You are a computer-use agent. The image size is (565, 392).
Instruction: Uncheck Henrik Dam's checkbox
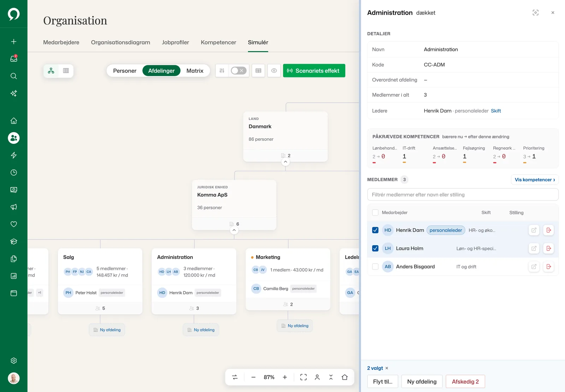click(x=375, y=230)
